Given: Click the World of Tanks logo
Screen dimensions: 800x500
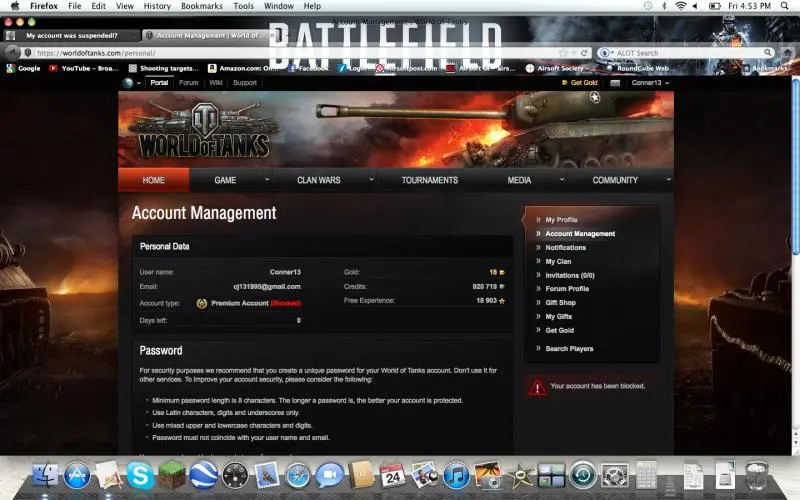Looking at the screenshot, I should [x=203, y=130].
